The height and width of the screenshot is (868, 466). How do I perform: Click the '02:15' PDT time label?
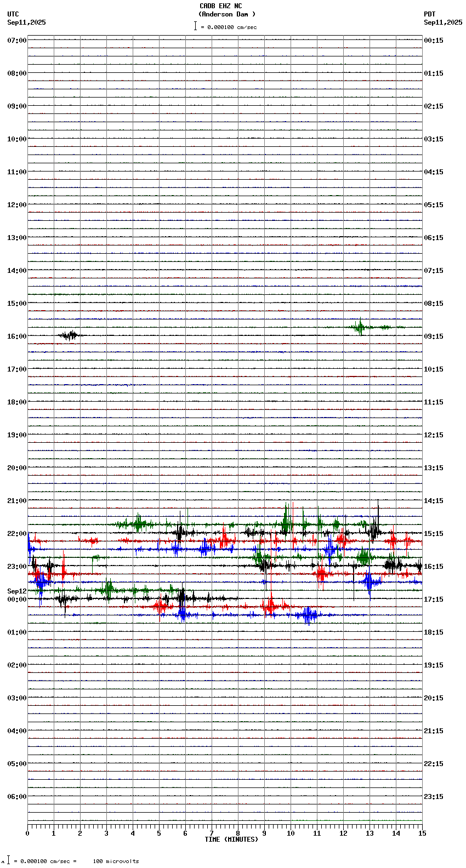(x=434, y=106)
